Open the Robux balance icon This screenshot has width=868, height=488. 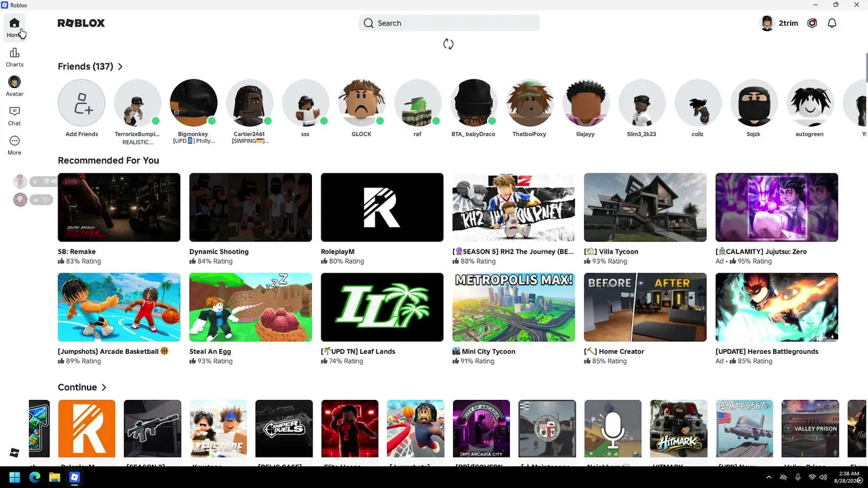click(x=812, y=23)
